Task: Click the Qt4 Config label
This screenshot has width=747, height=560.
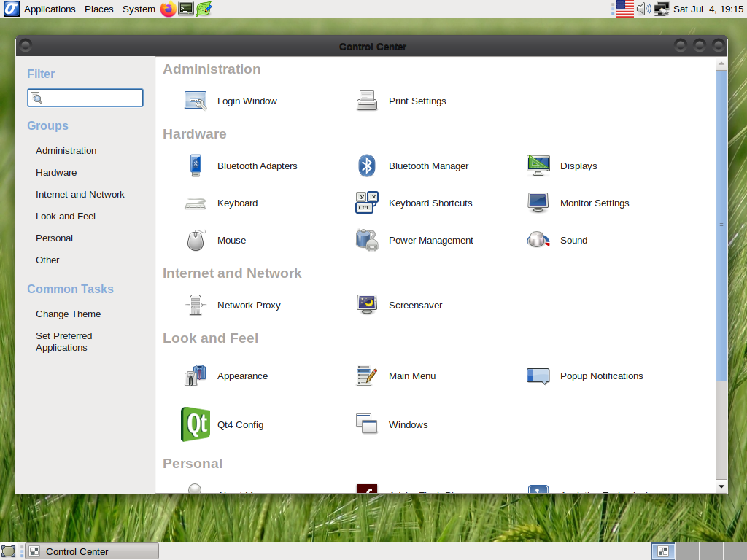Action: click(x=241, y=424)
